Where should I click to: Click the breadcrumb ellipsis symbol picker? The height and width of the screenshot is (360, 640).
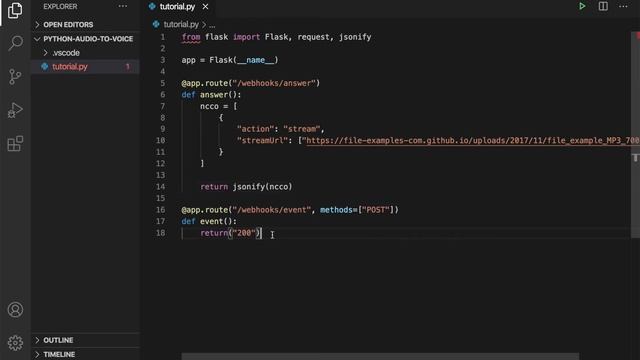[212, 25]
